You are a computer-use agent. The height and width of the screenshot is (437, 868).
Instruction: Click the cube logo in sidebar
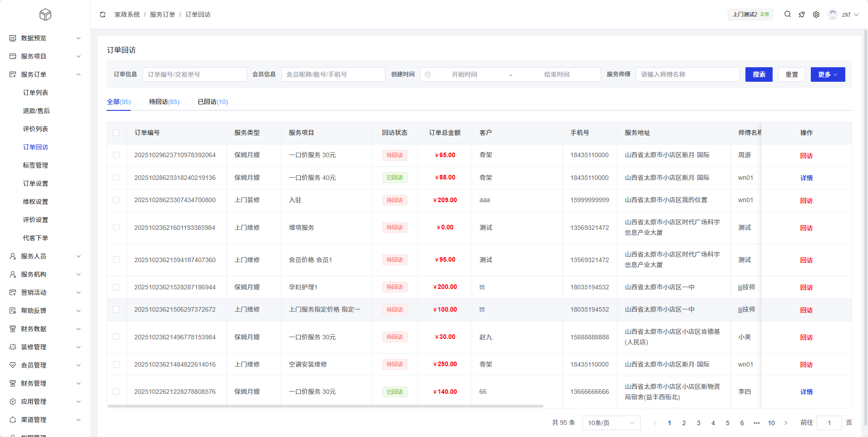pos(45,15)
